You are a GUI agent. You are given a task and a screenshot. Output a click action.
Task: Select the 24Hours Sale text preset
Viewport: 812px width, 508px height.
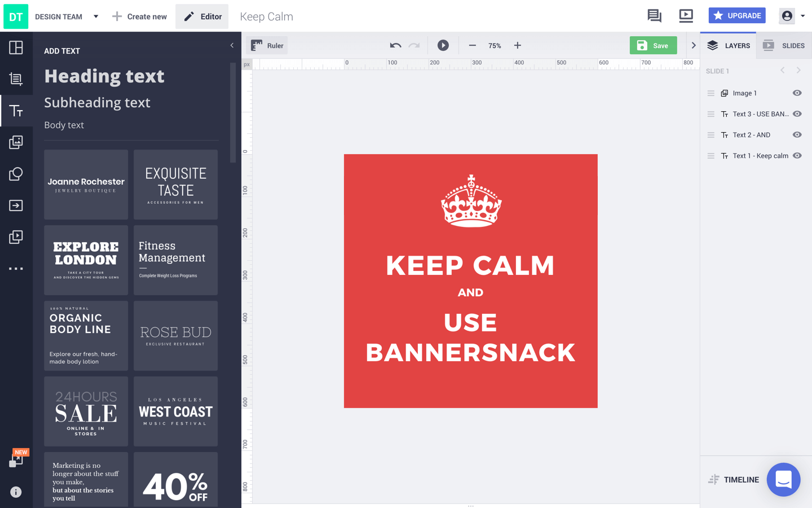click(86, 411)
